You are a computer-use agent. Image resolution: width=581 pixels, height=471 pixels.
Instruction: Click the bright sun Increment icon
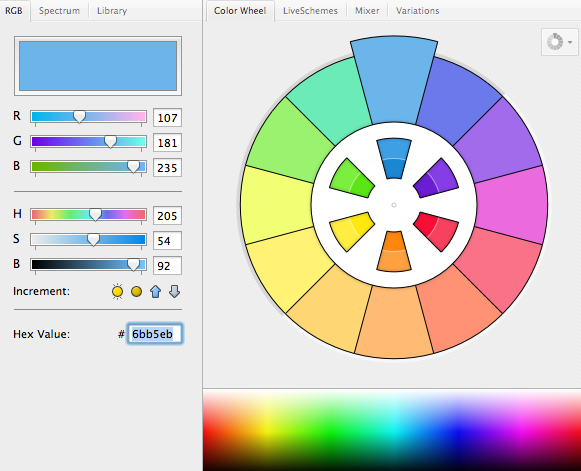point(117,292)
